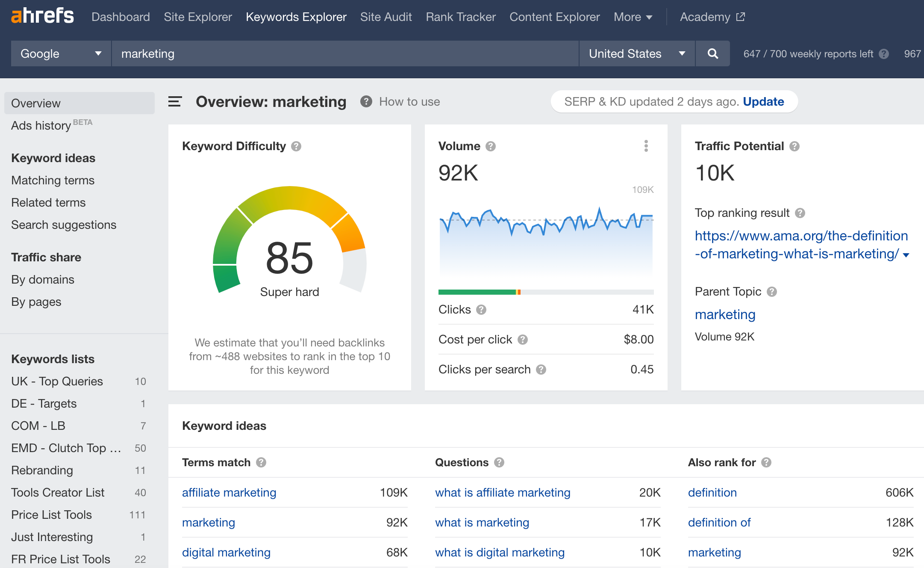The image size is (924, 568).
Task: Open Keywords Explorer tab
Action: pos(296,17)
